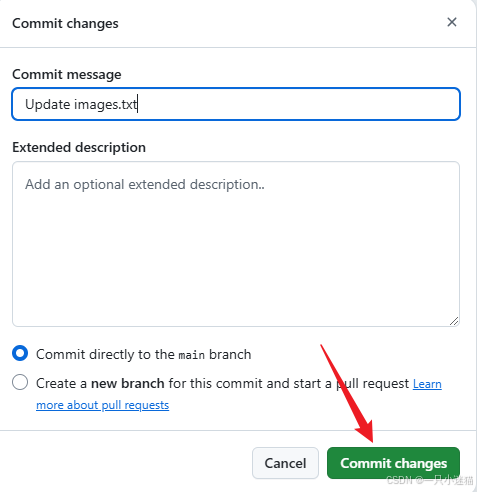Click the monospace 'main' branch name

click(192, 355)
